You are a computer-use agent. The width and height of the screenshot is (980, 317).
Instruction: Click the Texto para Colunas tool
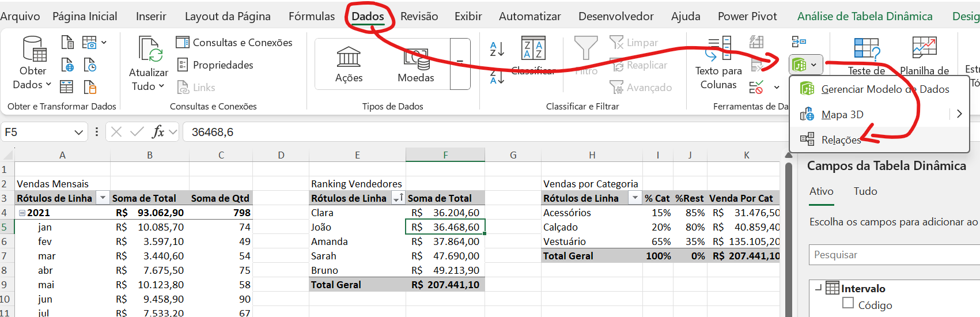pyautogui.click(x=718, y=63)
